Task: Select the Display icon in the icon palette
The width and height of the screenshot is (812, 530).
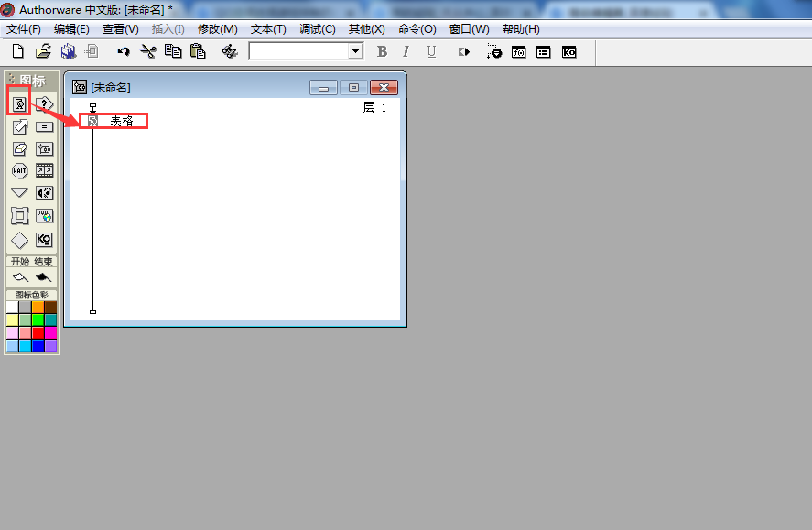Action: (x=19, y=104)
